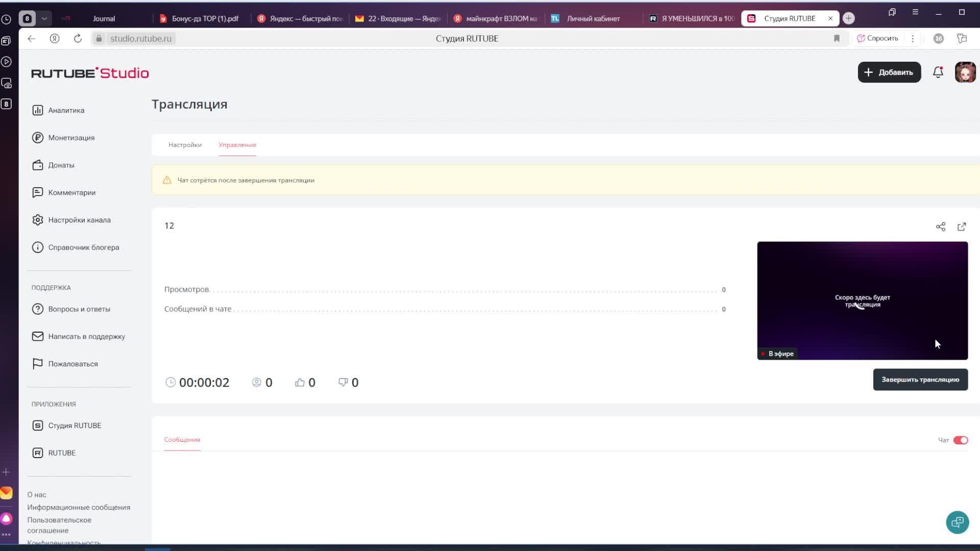Open Вопросы и ответы help item
This screenshot has height=551, width=980.
pyautogui.click(x=71, y=309)
